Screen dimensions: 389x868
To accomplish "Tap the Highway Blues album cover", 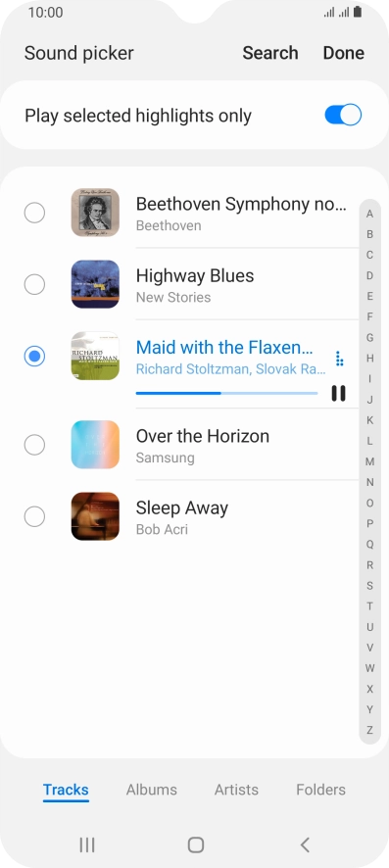I will tap(95, 284).
